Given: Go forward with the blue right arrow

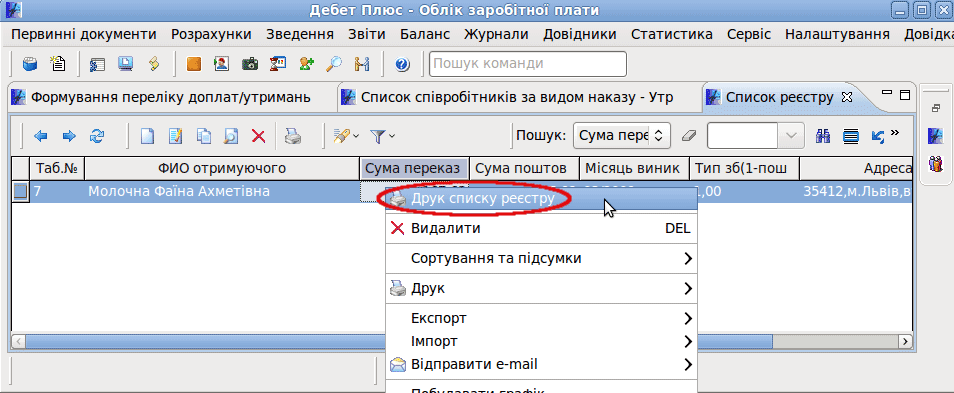Looking at the screenshot, I should point(69,137).
